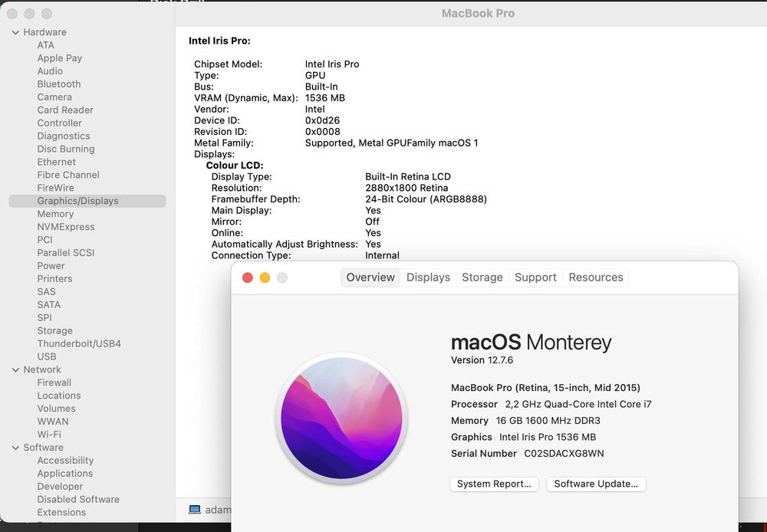
Task: Click the Software Update button
Action: [x=596, y=484]
